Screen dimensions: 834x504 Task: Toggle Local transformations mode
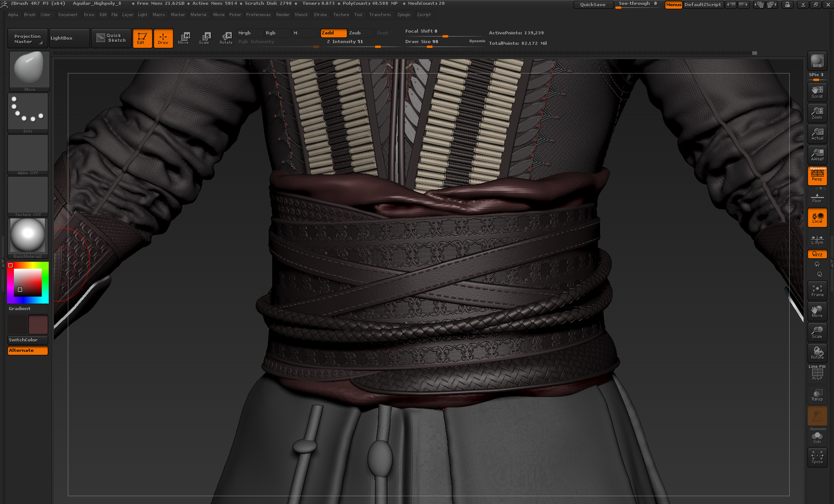817,217
